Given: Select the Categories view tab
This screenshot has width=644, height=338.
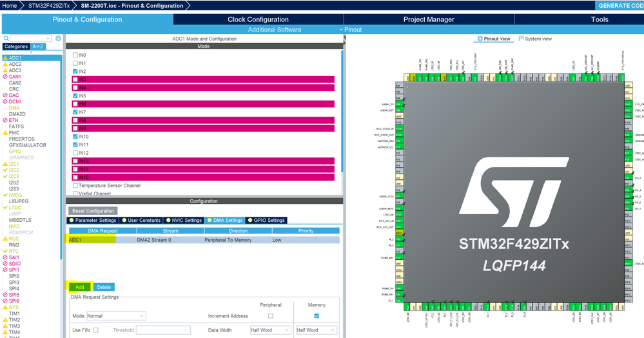Looking at the screenshot, I should pyautogui.click(x=16, y=46).
